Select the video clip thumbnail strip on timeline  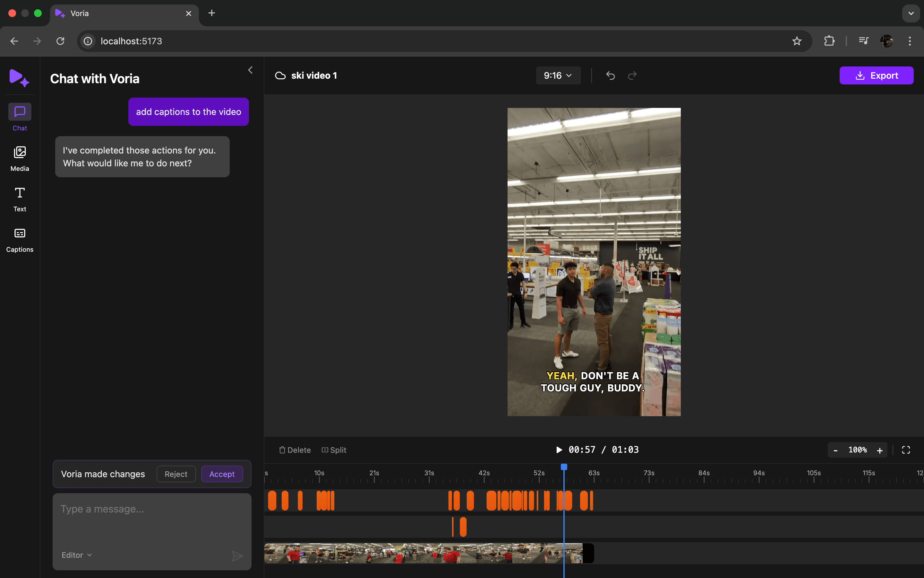pyautogui.click(x=429, y=553)
